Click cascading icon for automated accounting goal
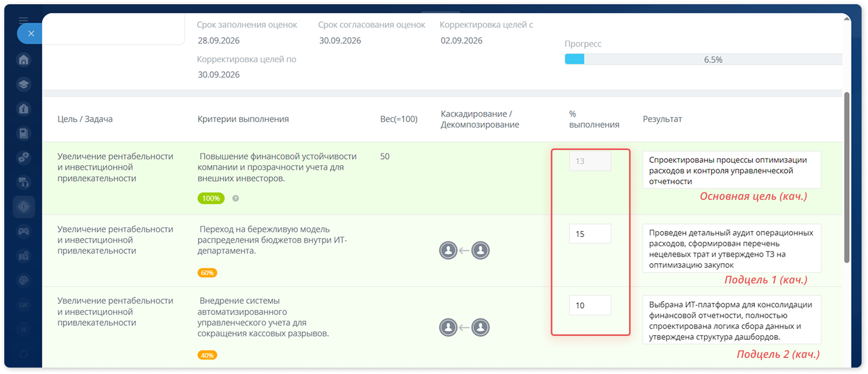The image size is (868, 374). pyautogui.click(x=465, y=327)
